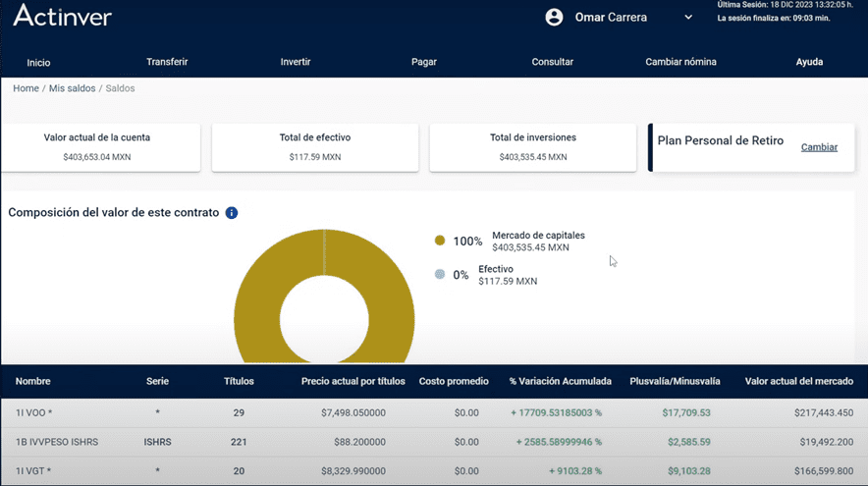Viewport: 868px width, 486px height.
Task: Click the Actinver logo
Action: point(63,17)
